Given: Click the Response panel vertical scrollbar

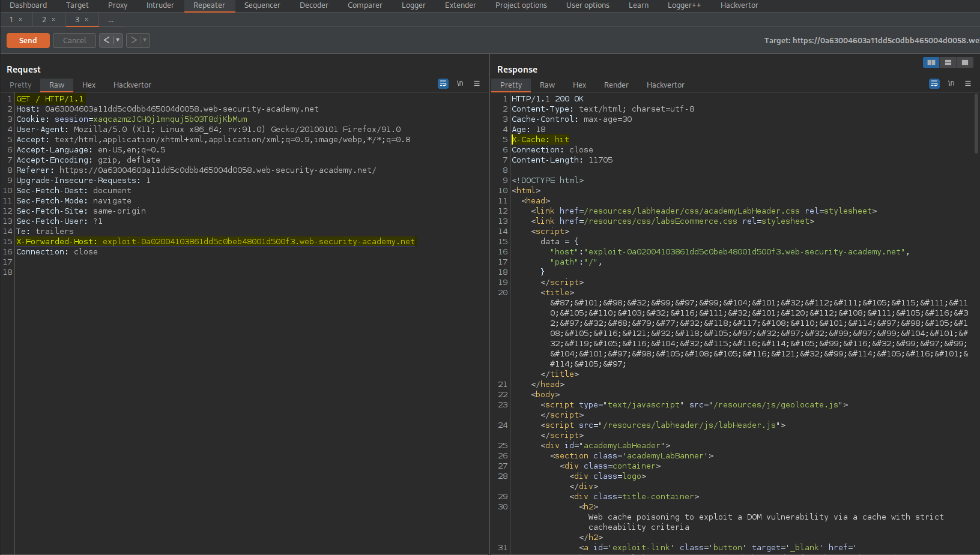Looking at the screenshot, I should coord(976,123).
